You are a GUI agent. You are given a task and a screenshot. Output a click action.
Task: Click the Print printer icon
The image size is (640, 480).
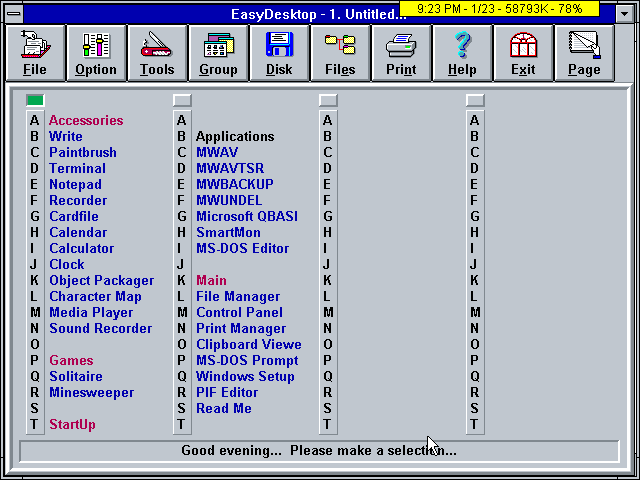401,53
